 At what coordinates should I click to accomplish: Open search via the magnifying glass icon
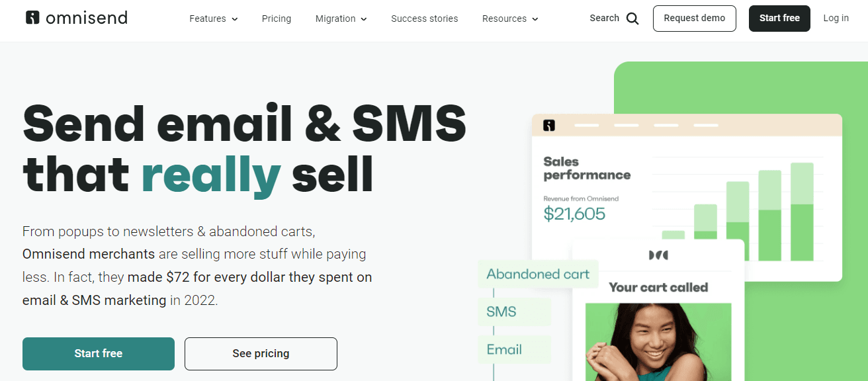(632, 19)
